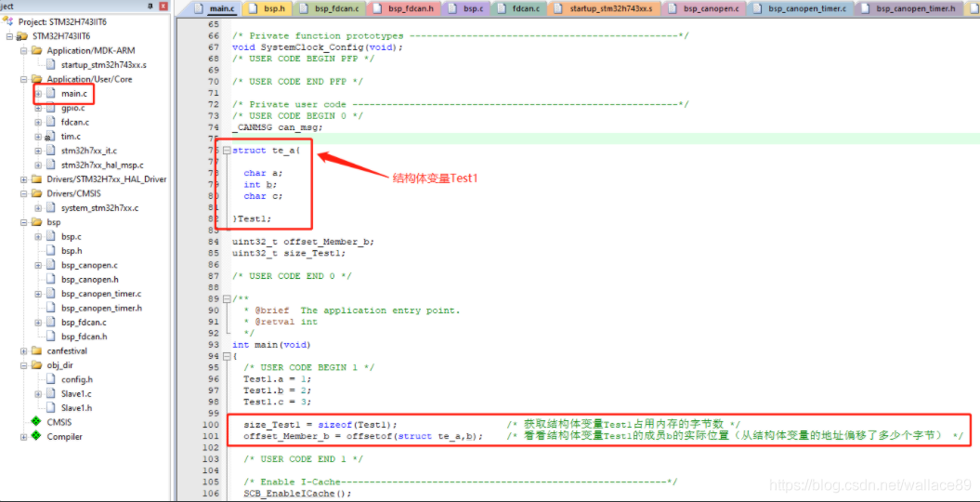Click 'size_Test1 = sizeof(Test1);' statement
The height and width of the screenshot is (502, 980).
320,425
